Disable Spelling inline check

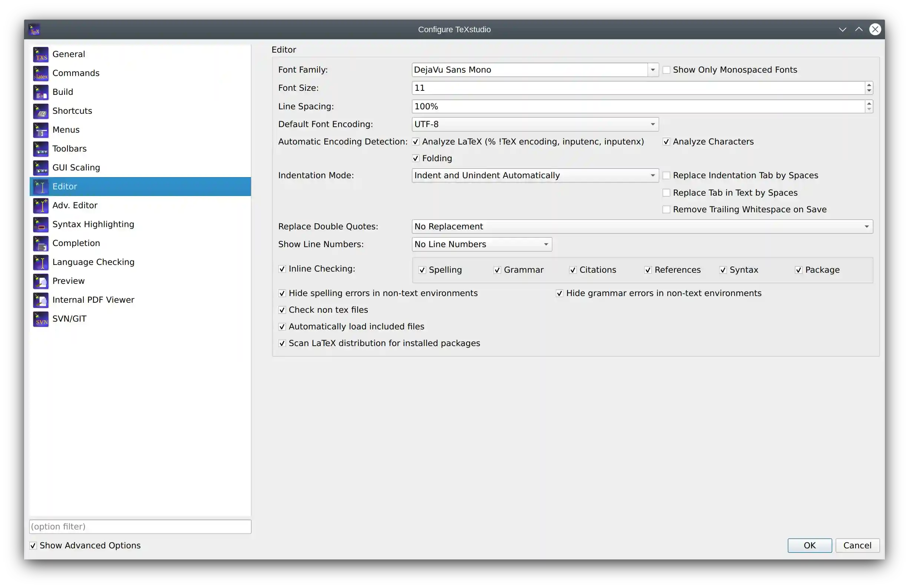(x=422, y=270)
